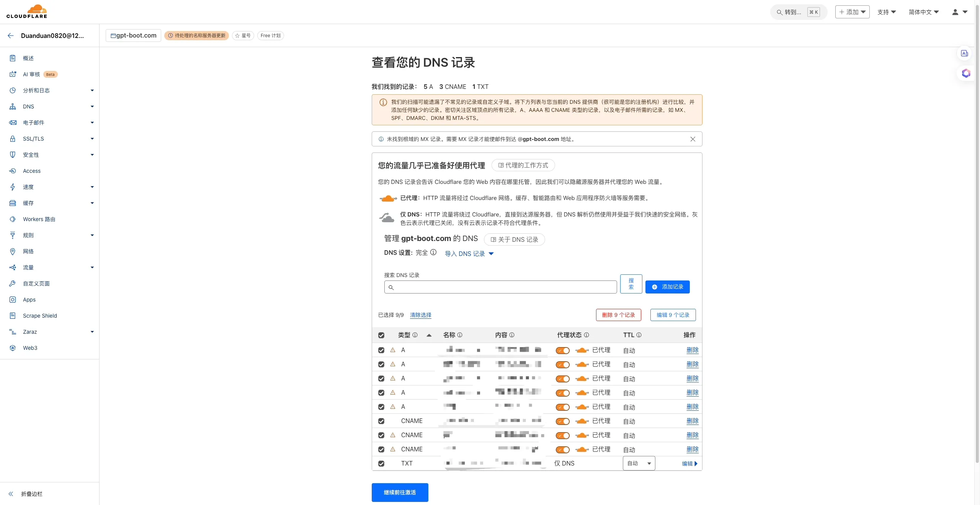Click the SSL/TLS icon in sidebar

click(x=13, y=138)
